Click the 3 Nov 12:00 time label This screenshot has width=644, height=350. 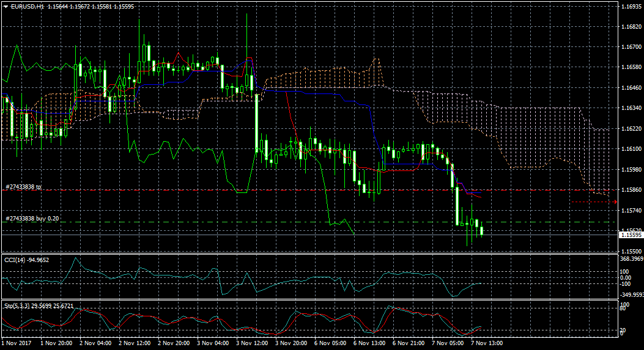point(252,343)
